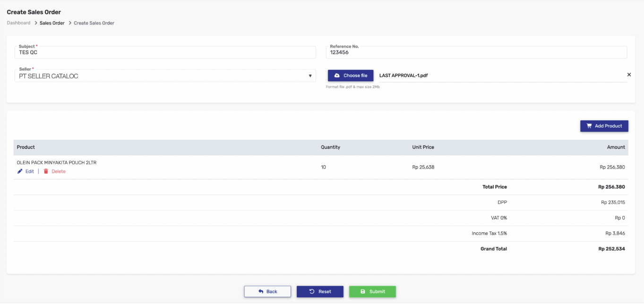Select the file name LAST APPROVAL-1.pdf

point(404,76)
